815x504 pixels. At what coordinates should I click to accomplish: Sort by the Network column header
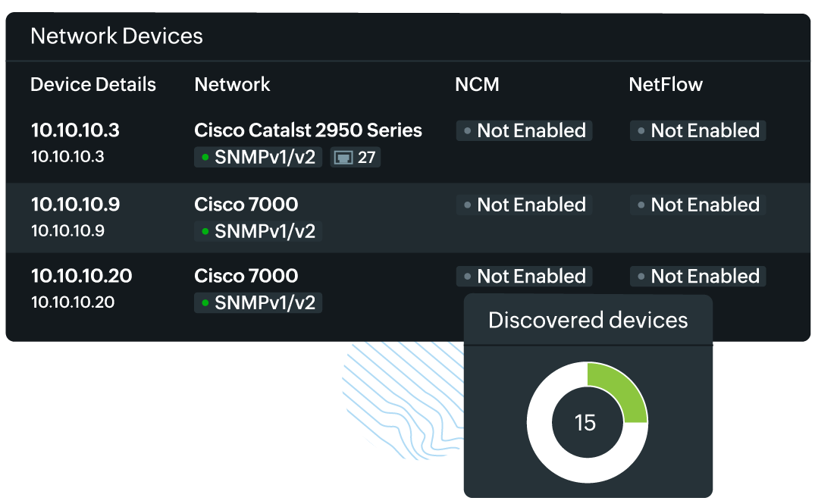232,85
